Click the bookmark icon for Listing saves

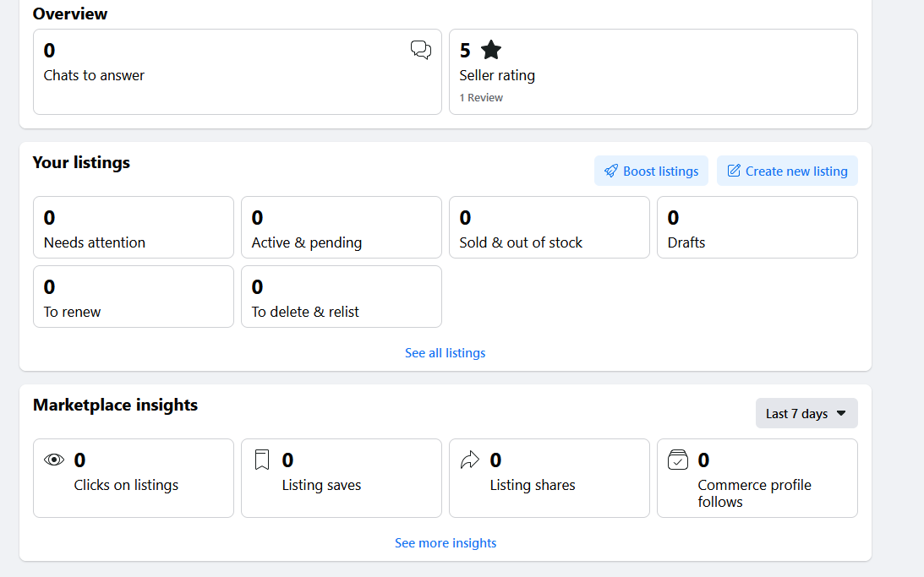262,460
